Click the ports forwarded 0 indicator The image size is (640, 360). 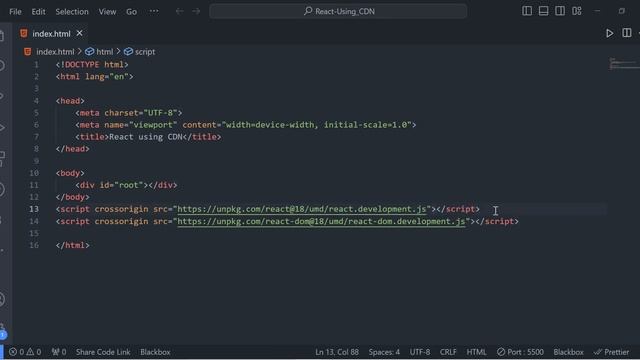(59, 352)
